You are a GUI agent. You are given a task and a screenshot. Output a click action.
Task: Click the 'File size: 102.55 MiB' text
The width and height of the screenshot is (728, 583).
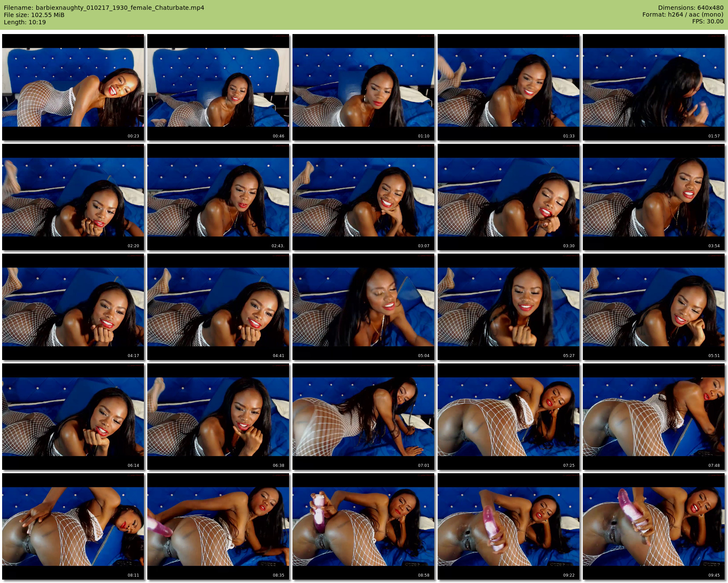point(34,15)
